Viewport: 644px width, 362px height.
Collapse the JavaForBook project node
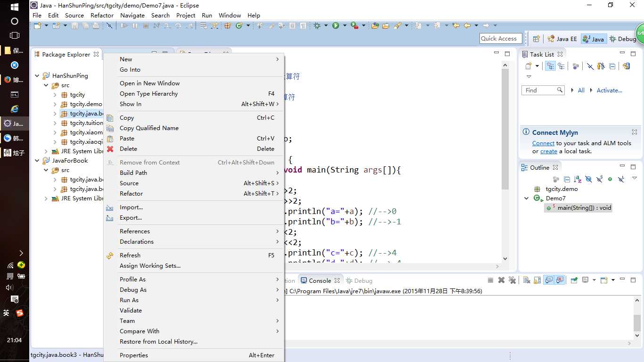coord(37,161)
